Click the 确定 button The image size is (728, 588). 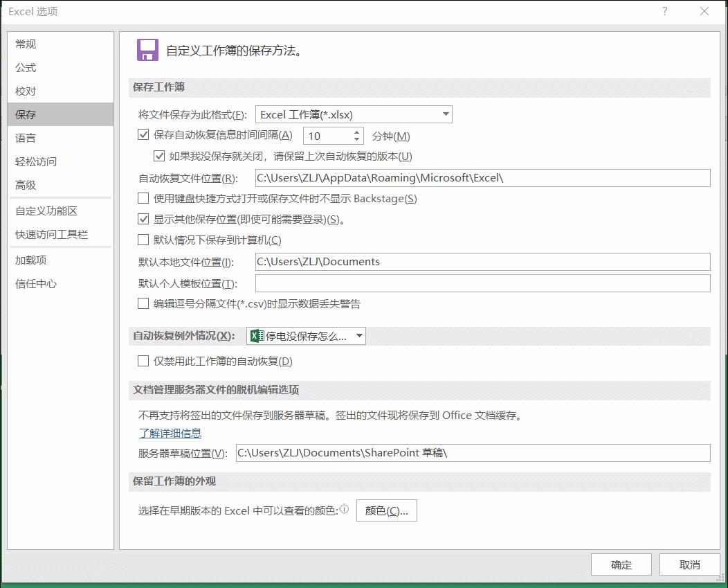coord(621,564)
